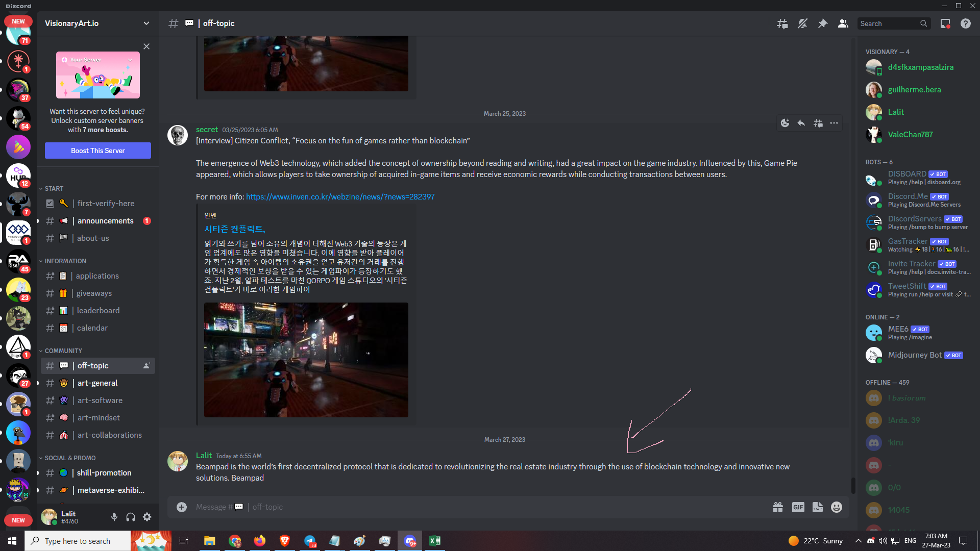Open first-verify-here channel
Screen dimensions: 980x551
point(98,204)
